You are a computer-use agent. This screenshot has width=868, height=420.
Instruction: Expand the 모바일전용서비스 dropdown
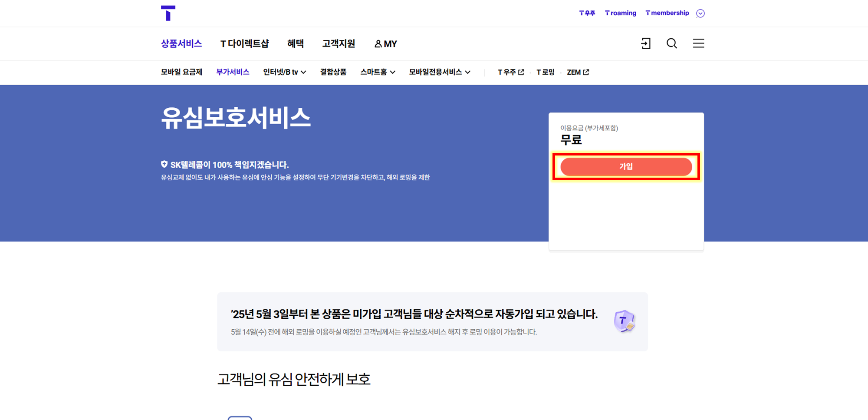(x=440, y=72)
